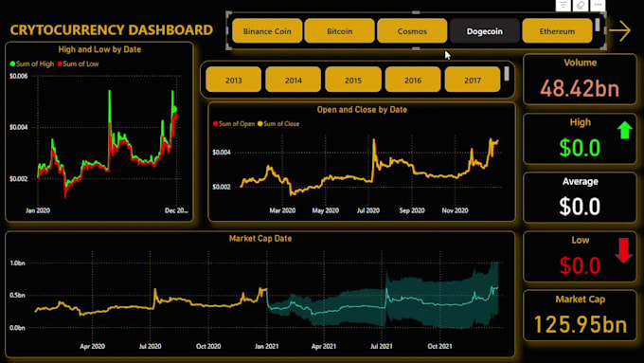Click the 1.0bn axis label on Market Cap chart
This screenshot has width=644, height=363.
17,263
